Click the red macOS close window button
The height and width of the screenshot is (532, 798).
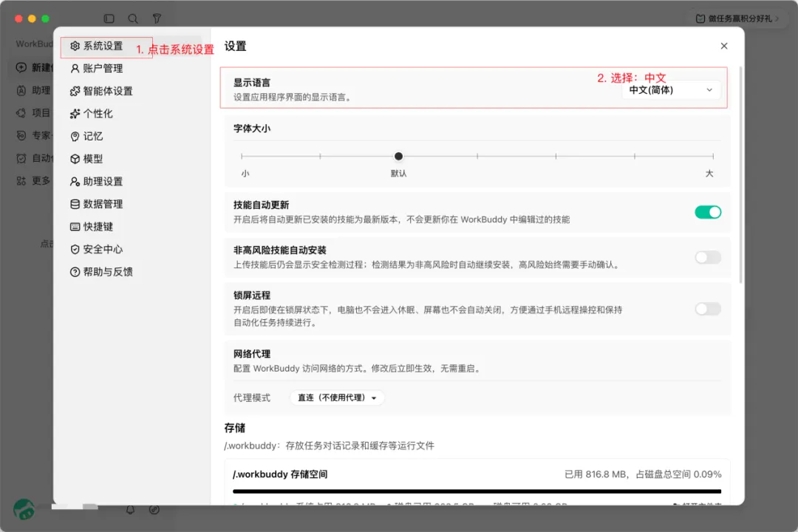(x=18, y=18)
